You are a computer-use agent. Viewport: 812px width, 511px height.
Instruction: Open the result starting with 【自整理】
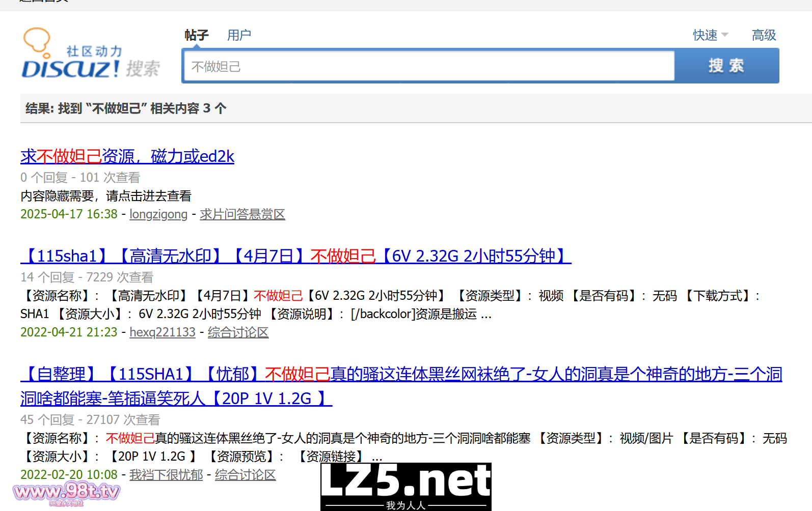(400, 375)
